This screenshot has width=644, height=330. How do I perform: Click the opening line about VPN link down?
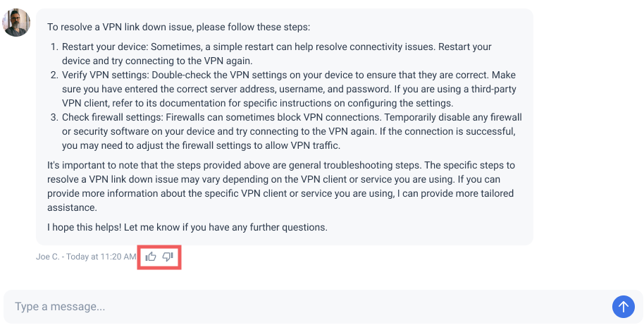(x=179, y=27)
